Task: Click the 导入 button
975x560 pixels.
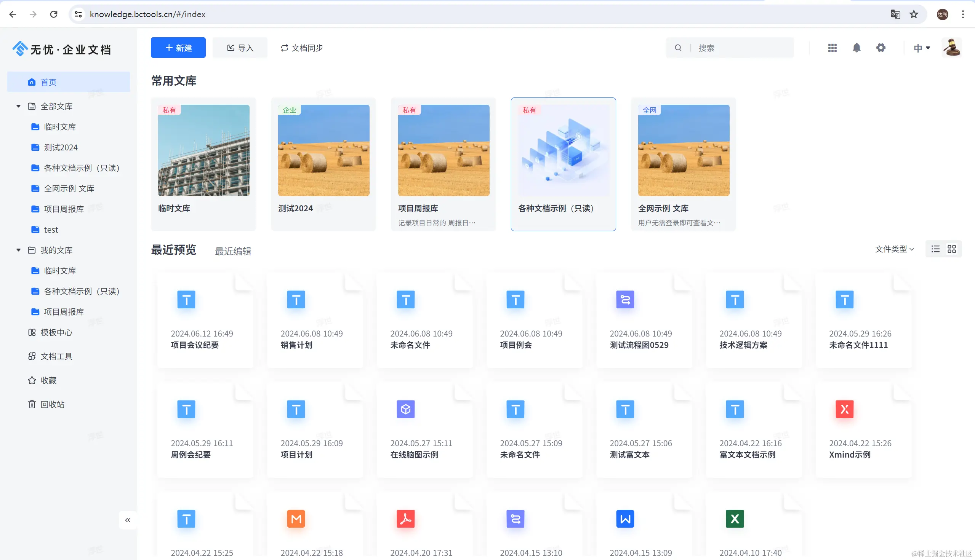Action: tap(240, 48)
